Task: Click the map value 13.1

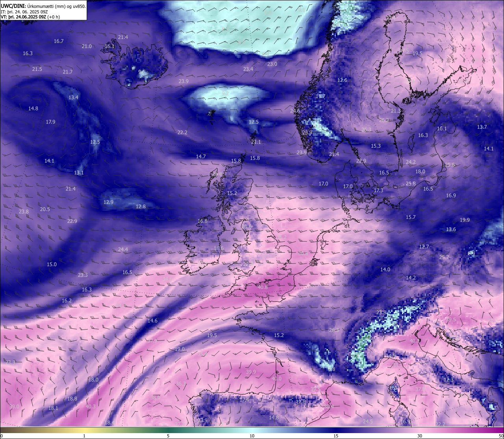Action: pyautogui.click(x=79, y=173)
